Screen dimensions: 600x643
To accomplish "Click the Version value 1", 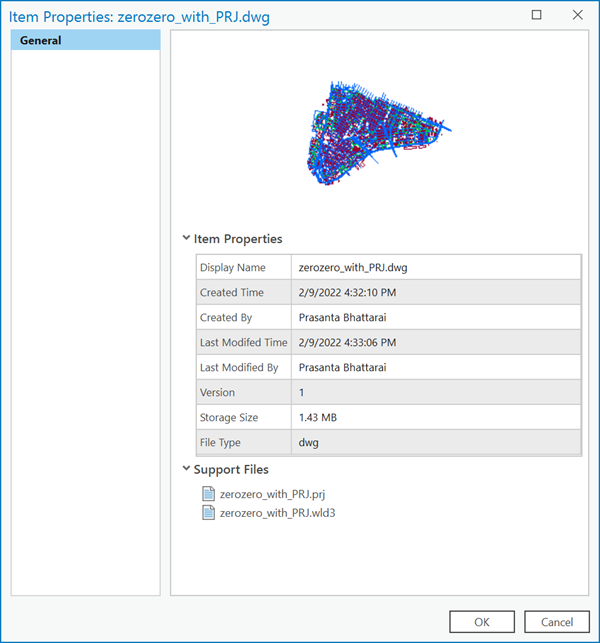I will click(301, 392).
